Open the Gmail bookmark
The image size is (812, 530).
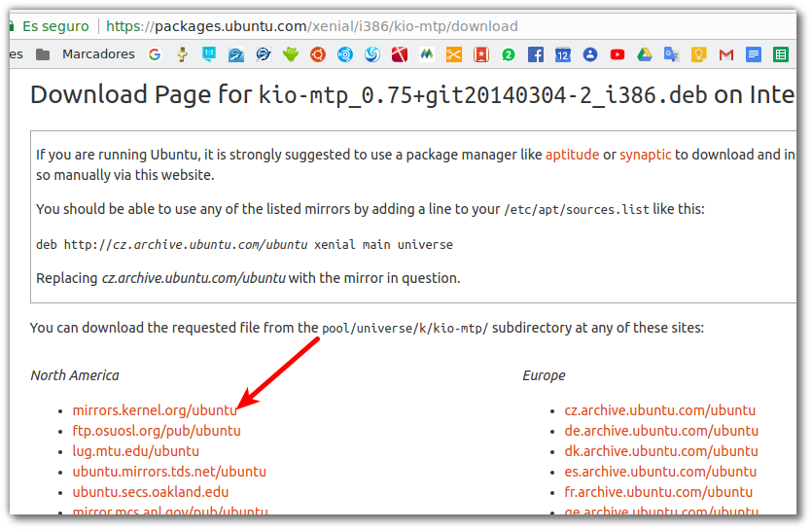point(726,54)
